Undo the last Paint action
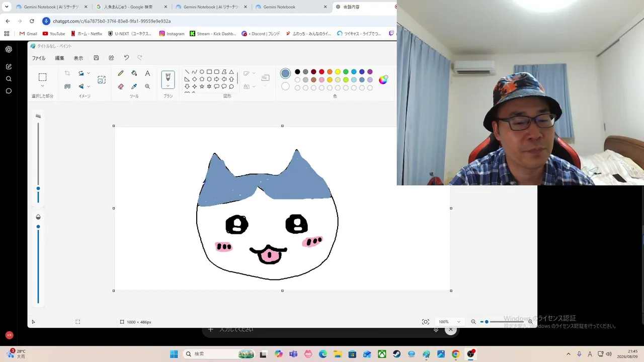This screenshot has height=362, width=644. (126, 58)
